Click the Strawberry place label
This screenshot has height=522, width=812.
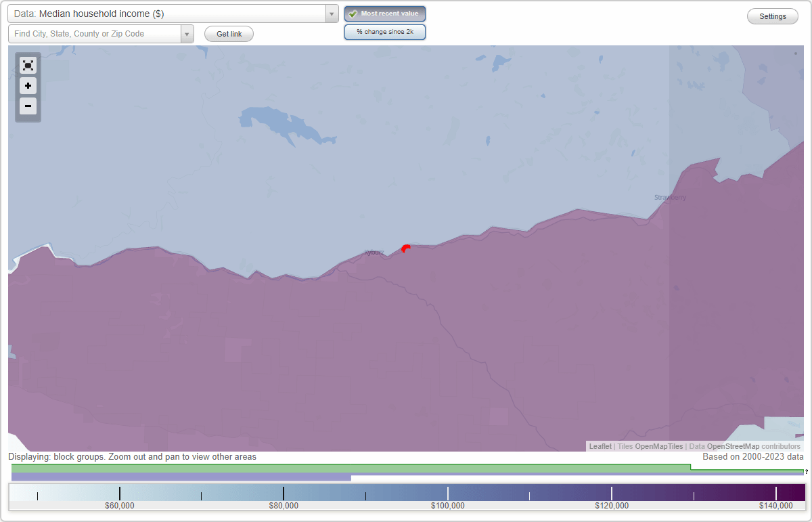(x=670, y=197)
